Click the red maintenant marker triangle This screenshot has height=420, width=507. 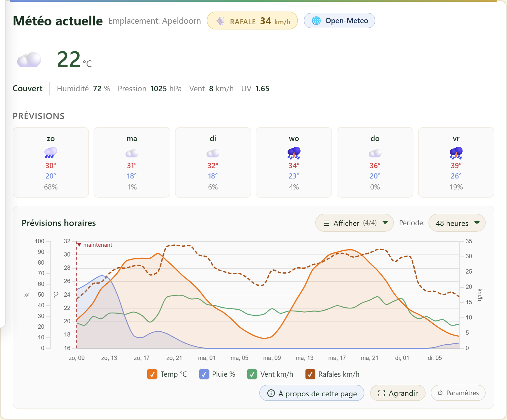coord(79,245)
